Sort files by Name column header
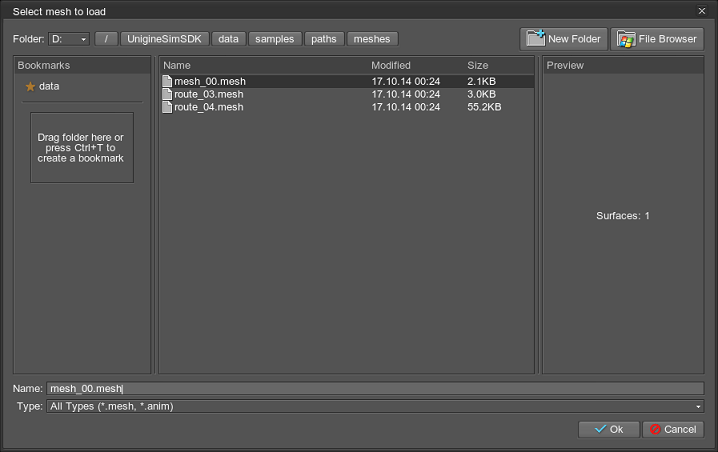 [260, 65]
